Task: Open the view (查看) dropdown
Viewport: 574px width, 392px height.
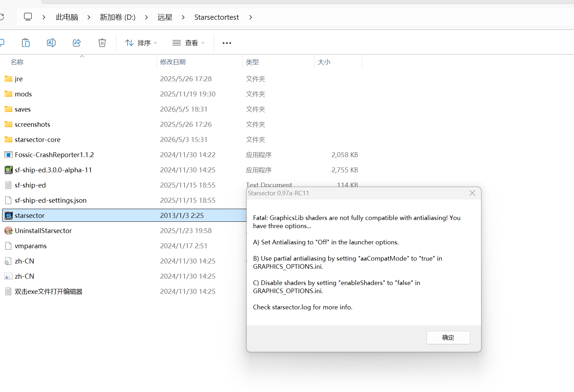Action: [188, 43]
